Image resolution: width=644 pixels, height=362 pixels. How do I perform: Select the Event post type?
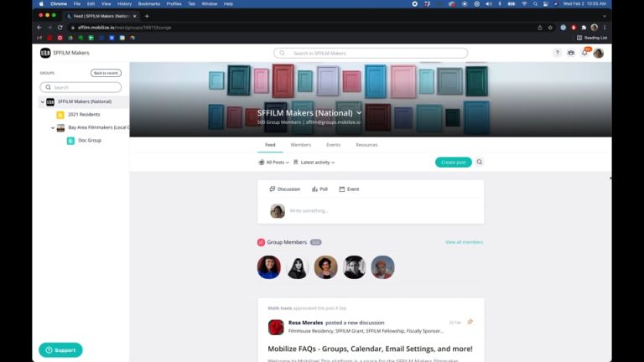click(x=349, y=189)
